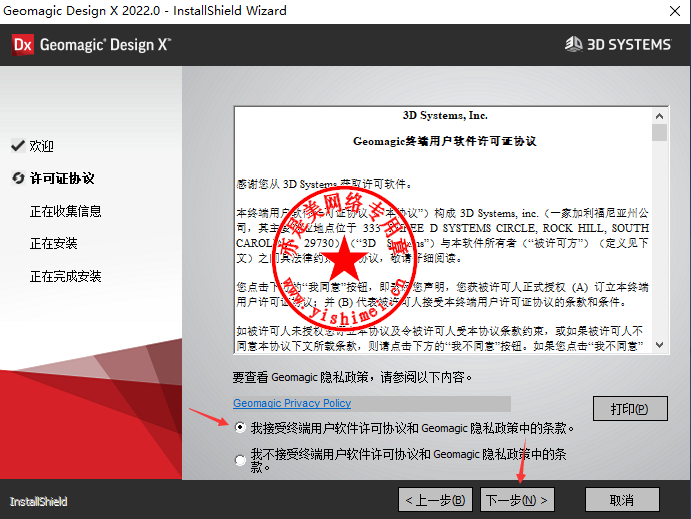
Task: Click the progress icon beside 许可证协议
Action: 18,178
